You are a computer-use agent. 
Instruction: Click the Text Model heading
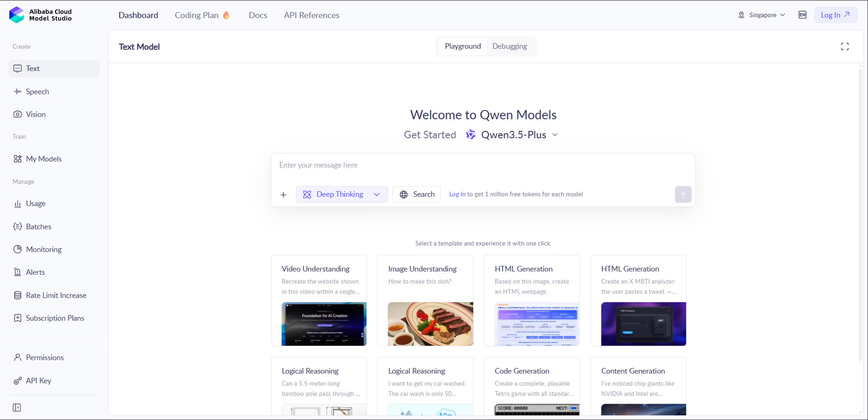click(139, 46)
